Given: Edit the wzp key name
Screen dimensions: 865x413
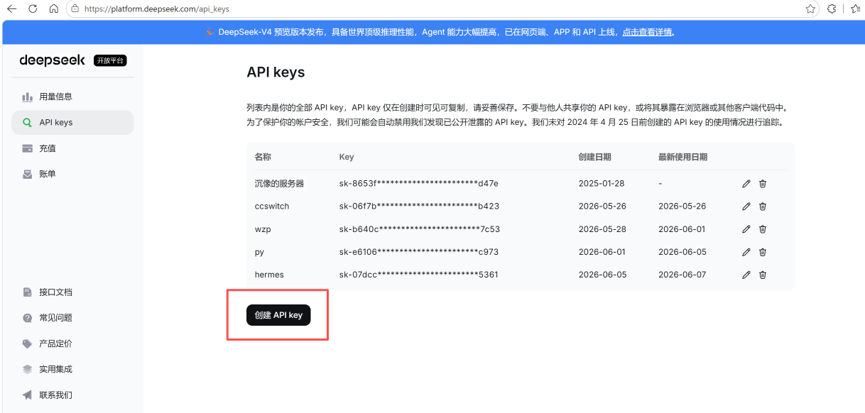Looking at the screenshot, I should coord(746,229).
